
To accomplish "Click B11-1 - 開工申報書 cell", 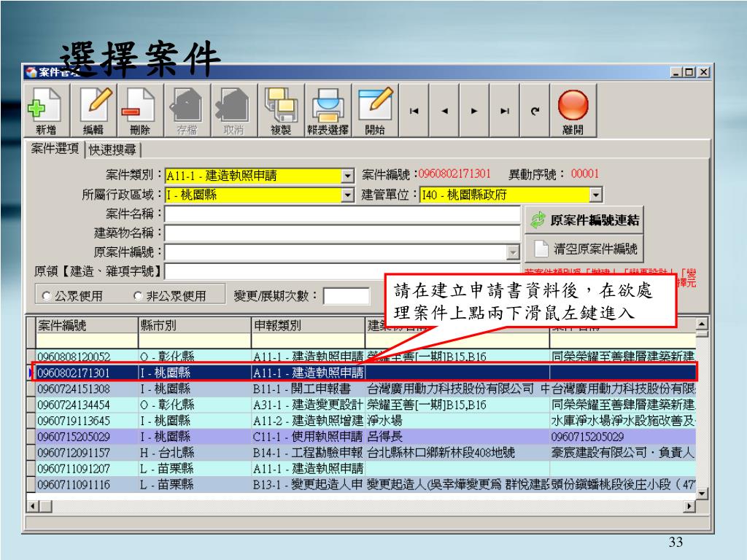I will (x=309, y=389).
